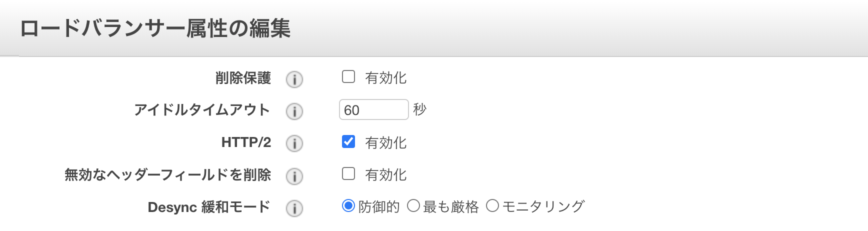Tick the 無効なヘッダーフィールドを削除 checkbox
868x231 pixels.
click(348, 173)
